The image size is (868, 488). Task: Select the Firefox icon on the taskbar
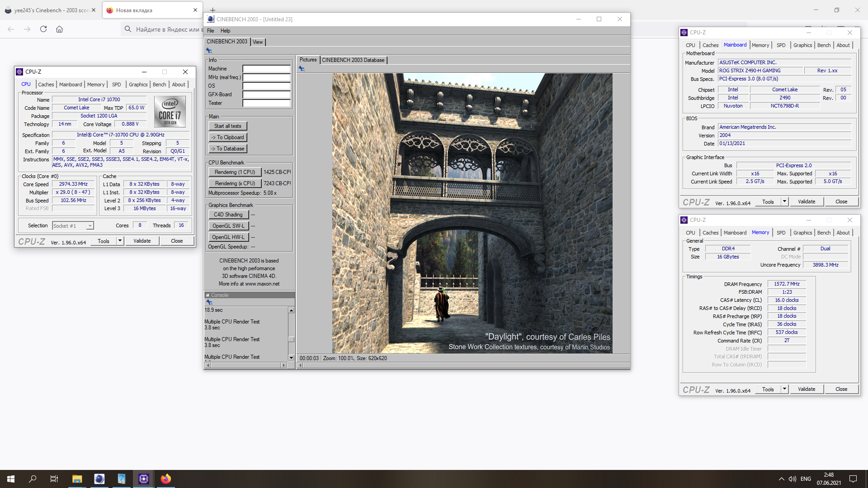166,479
